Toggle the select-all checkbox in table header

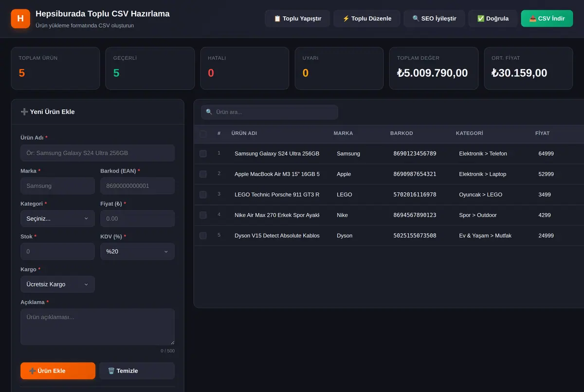point(203,133)
